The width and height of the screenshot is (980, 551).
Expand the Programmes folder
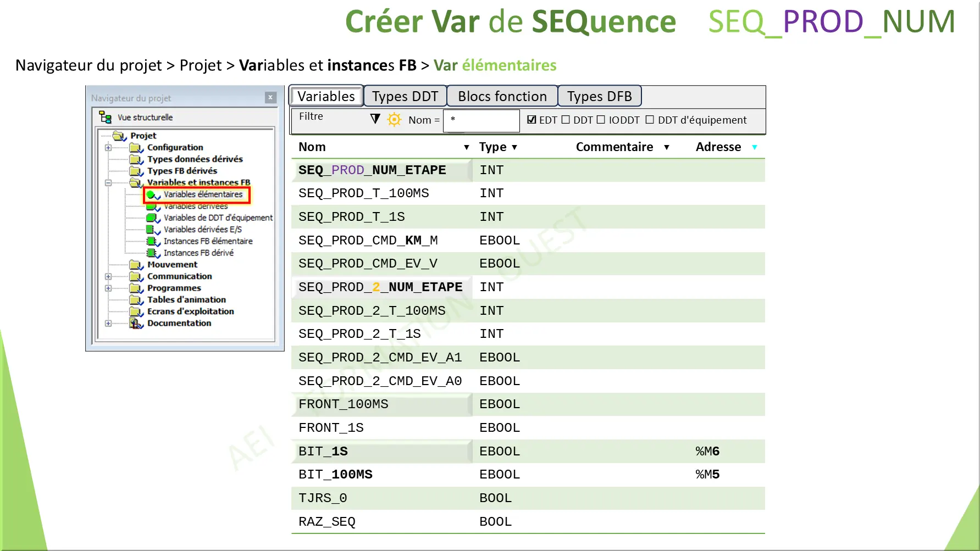tap(108, 287)
